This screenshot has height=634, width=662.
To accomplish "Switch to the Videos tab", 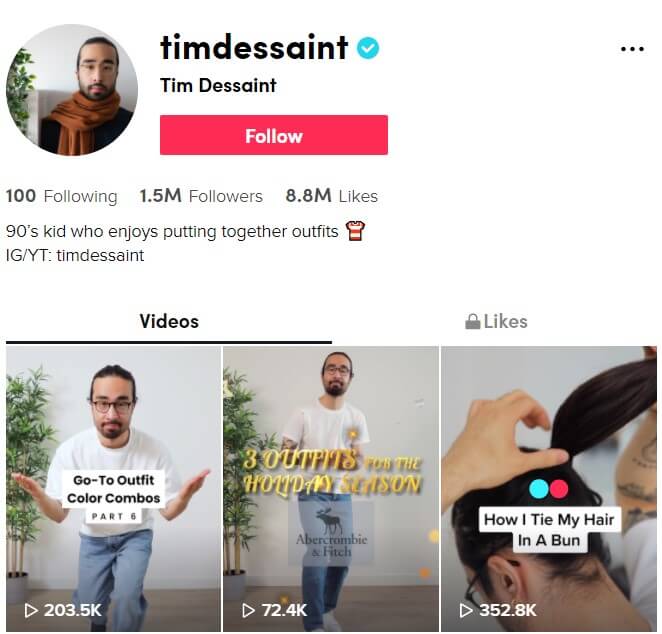I will (x=169, y=322).
